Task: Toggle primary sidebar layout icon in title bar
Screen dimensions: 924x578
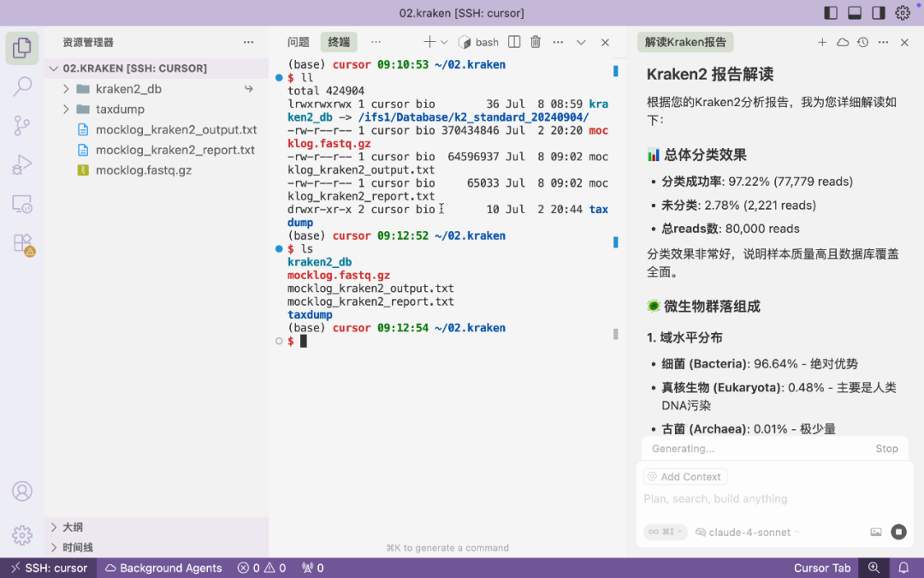Action: 831,13
